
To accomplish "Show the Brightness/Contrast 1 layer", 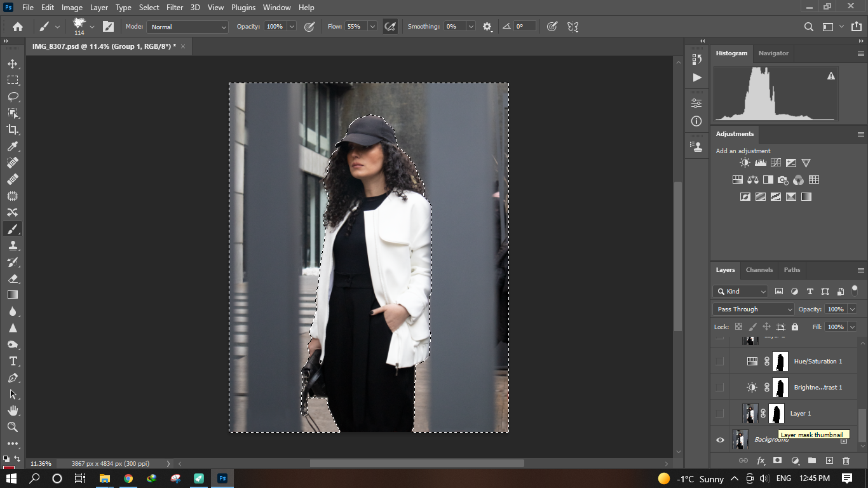I will 720,388.
